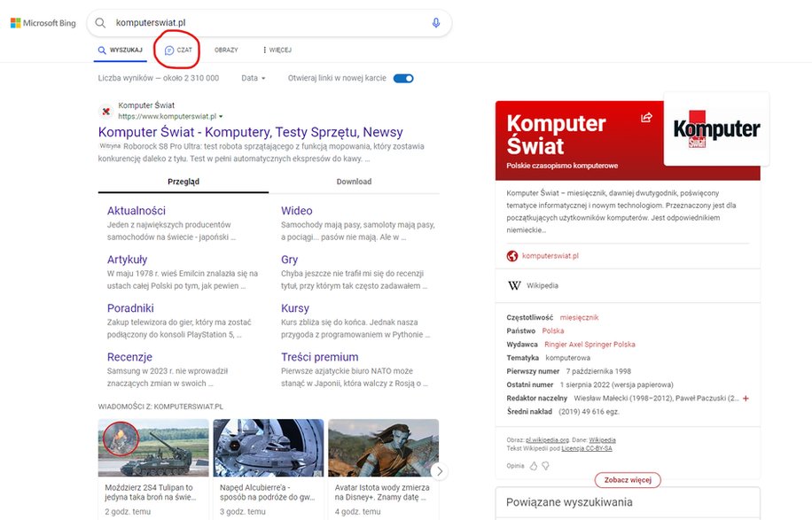Viewport: 812px width, 520px height.
Task: Click the globe icon beside komputerswiat.pl
Action: pyautogui.click(x=512, y=256)
